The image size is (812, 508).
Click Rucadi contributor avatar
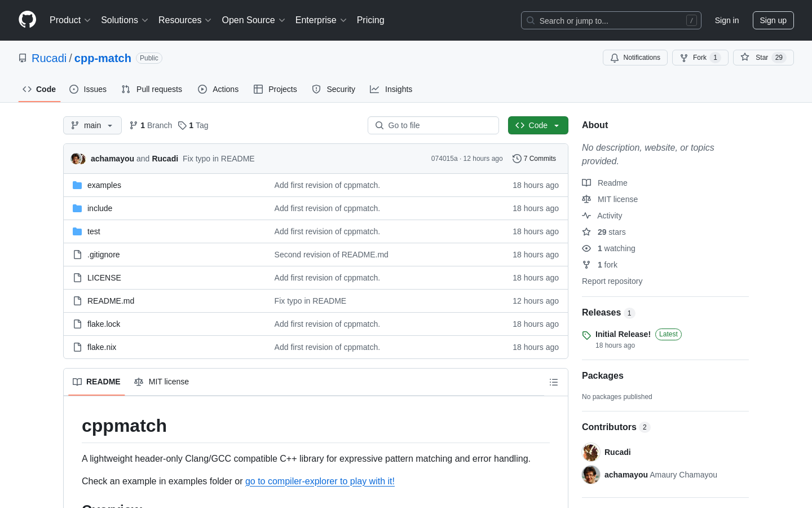[x=591, y=452]
